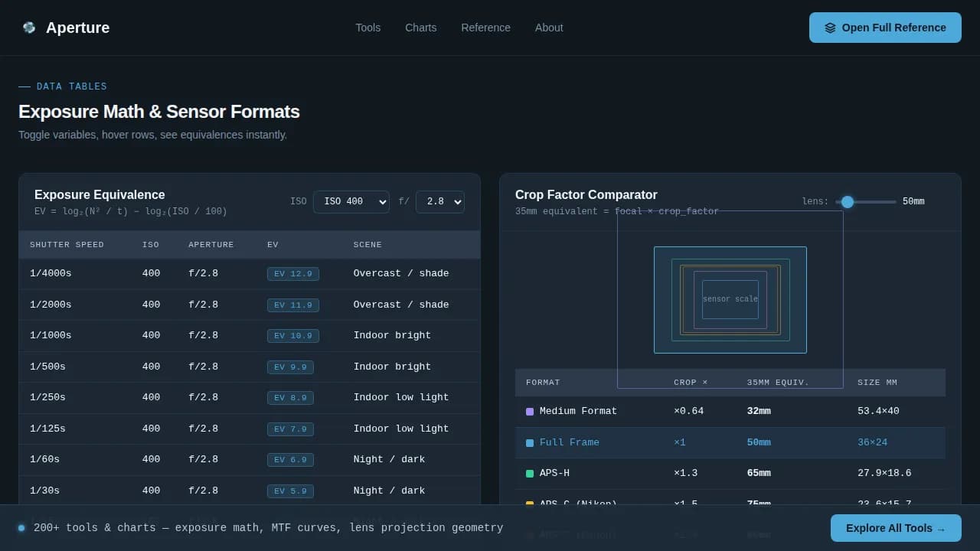Click the EV 8.9 badge

(290, 398)
